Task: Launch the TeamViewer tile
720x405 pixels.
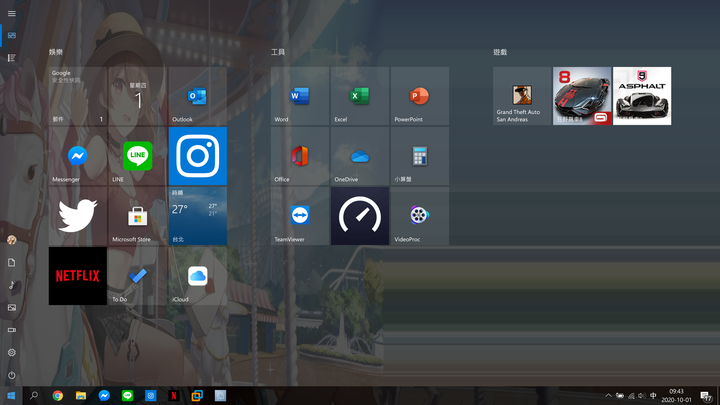Action: coord(300,216)
